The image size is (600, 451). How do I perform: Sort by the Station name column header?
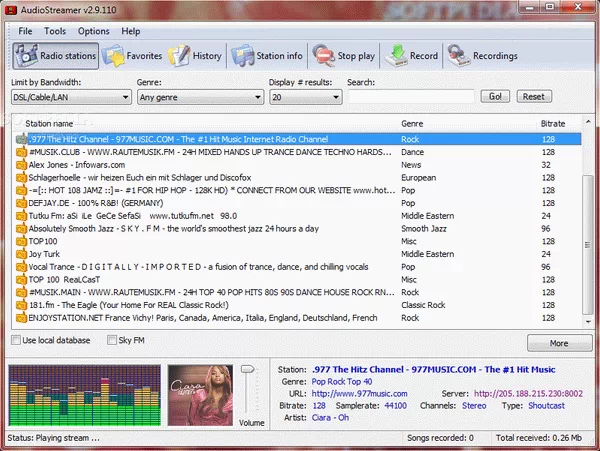click(x=49, y=124)
